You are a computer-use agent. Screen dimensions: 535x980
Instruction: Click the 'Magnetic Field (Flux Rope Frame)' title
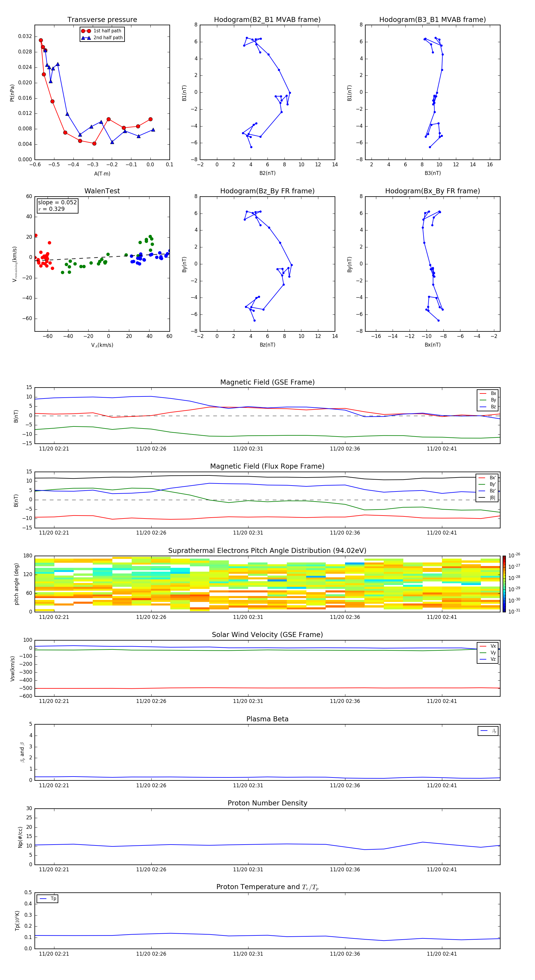click(267, 467)
